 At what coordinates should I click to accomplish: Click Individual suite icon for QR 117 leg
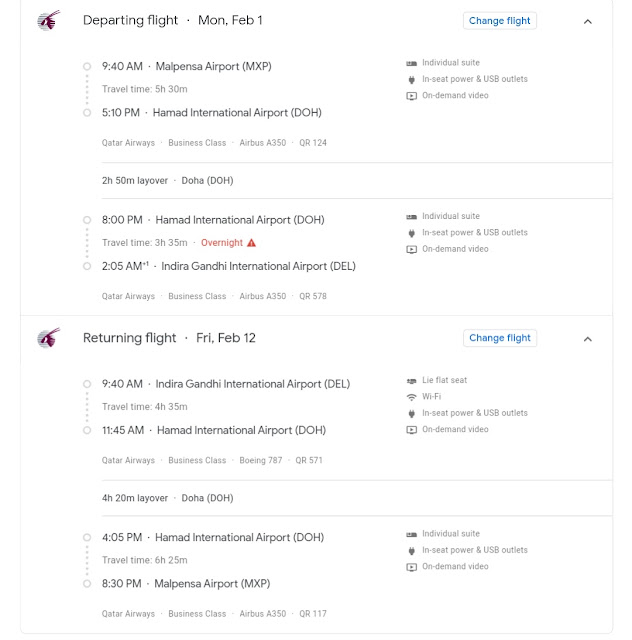click(x=412, y=534)
